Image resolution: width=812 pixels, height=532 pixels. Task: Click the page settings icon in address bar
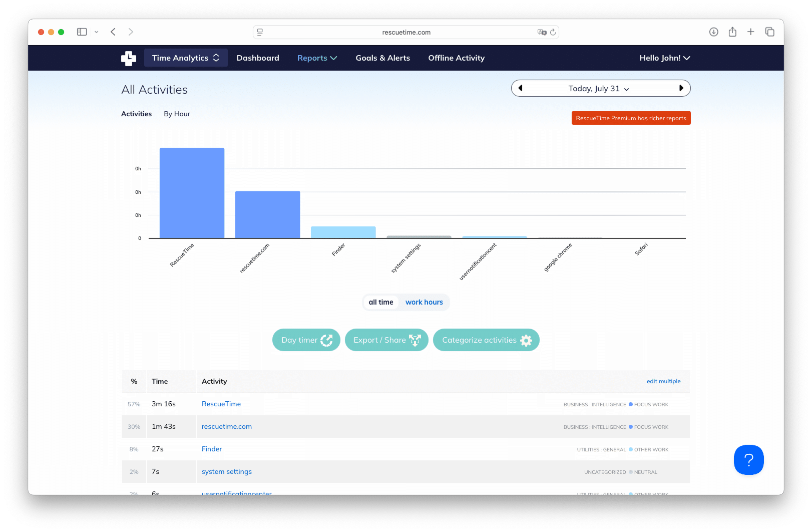260,32
